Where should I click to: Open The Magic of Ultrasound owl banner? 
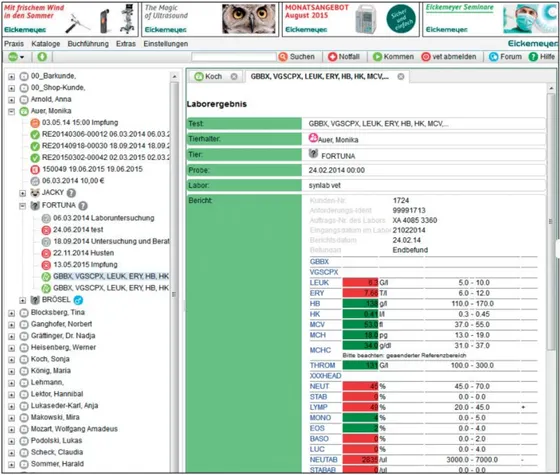[210, 19]
